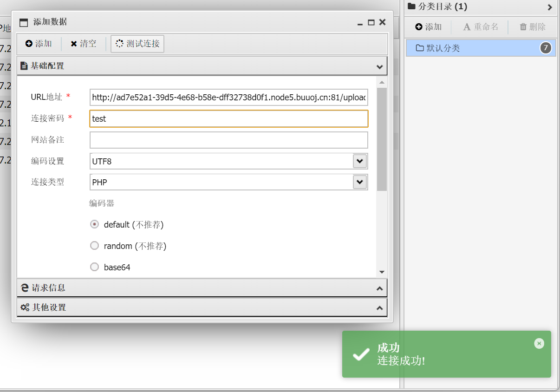Click the scroll down arrow in the form
Viewport: 560px width, 392px height.
point(382,272)
